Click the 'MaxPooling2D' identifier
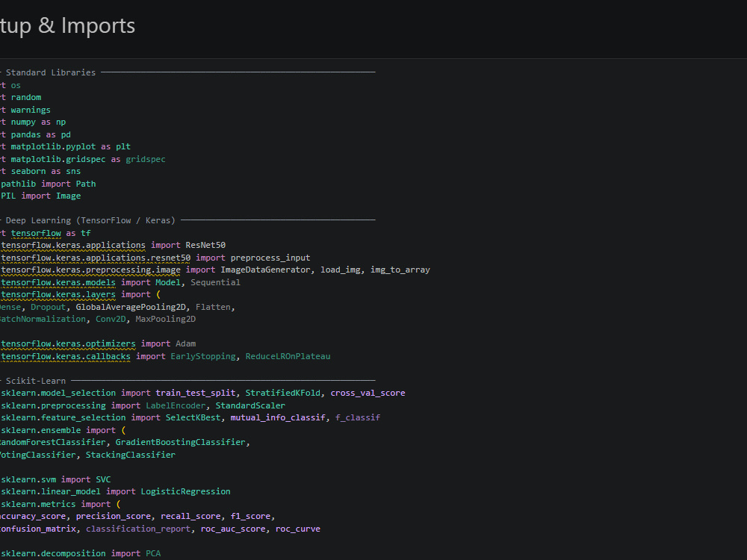 pyautogui.click(x=166, y=319)
